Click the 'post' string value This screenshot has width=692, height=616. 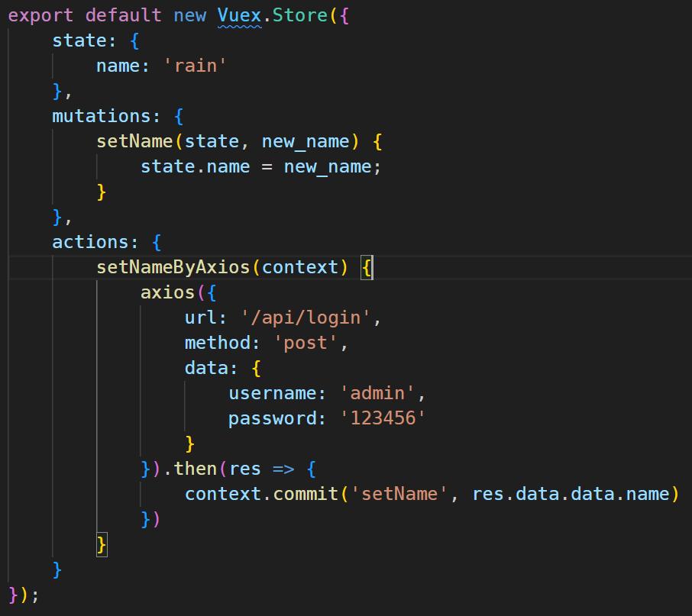coord(306,343)
